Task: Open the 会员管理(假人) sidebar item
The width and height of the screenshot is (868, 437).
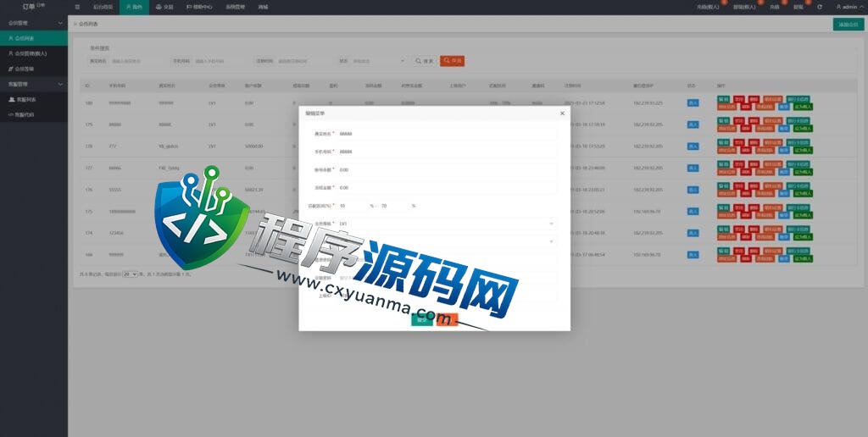Action: click(34, 53)
